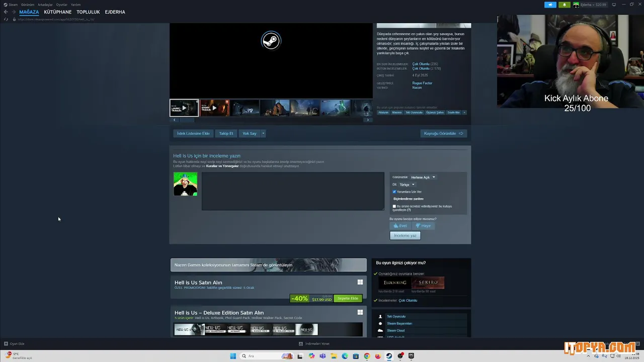Open the Oyunlar menu
The height and width of the screenshot is (362, 644).
pos(62,5)
